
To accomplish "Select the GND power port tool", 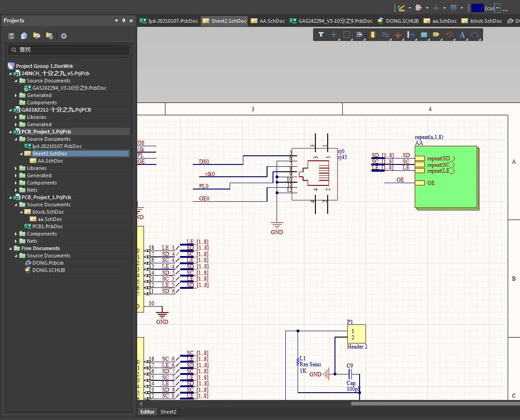I will tap(398, 35).
